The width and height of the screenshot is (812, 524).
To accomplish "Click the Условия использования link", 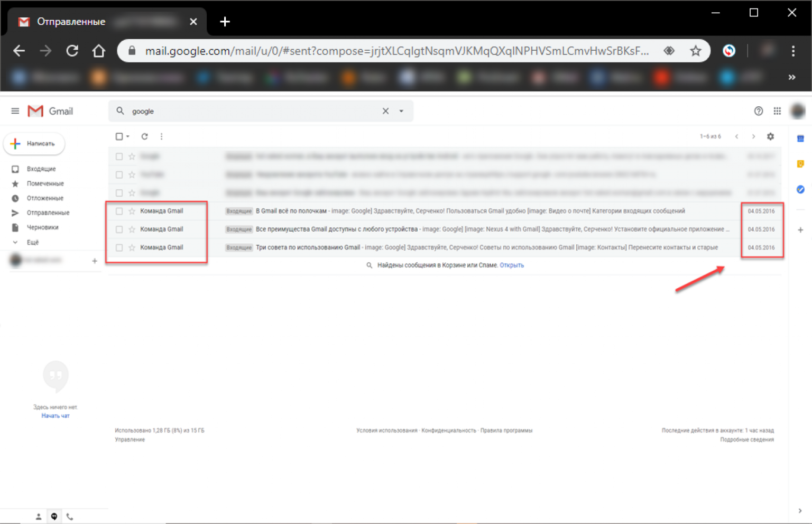I will click(387, 430).
